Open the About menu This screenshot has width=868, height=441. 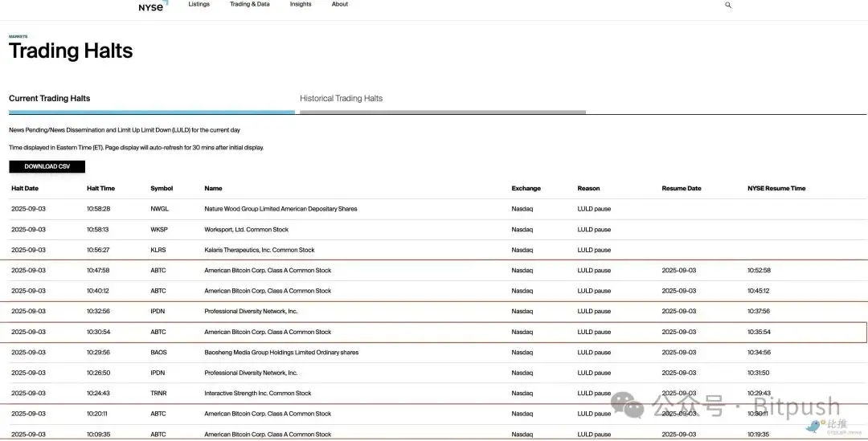click(x=340, y=4)
